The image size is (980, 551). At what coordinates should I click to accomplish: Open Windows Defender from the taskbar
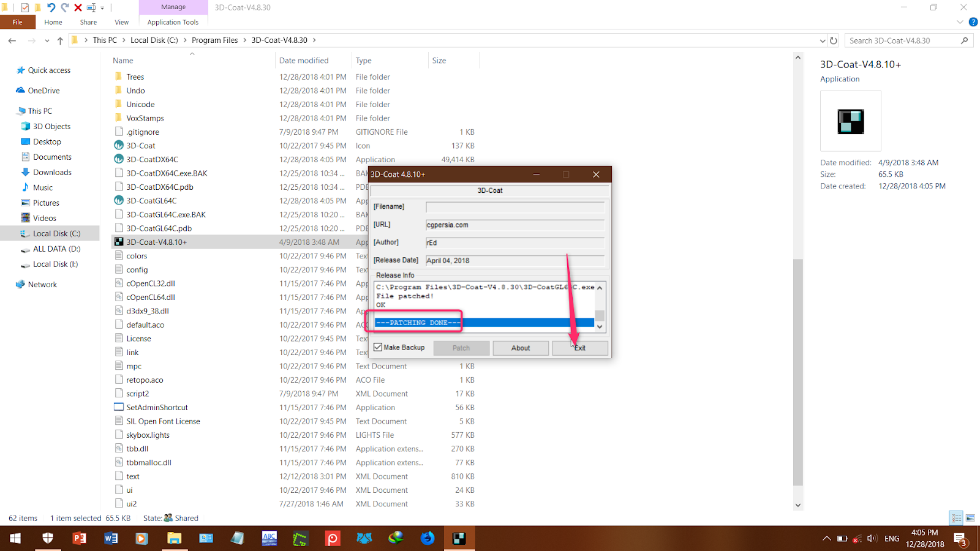tap(48, 538)
